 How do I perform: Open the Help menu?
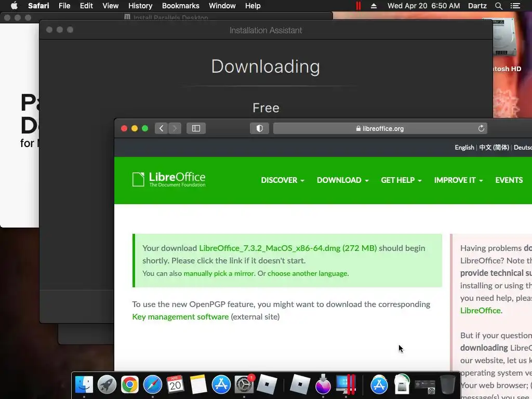coord(253,6)
